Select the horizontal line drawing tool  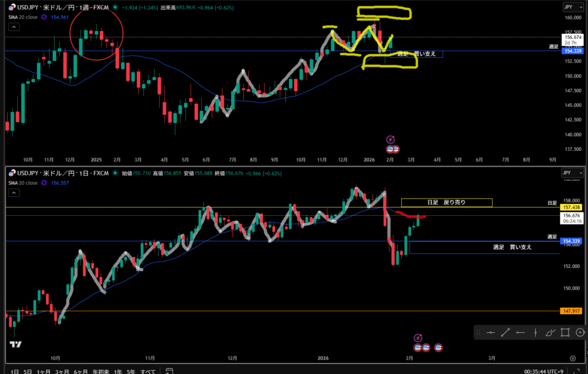491,332
